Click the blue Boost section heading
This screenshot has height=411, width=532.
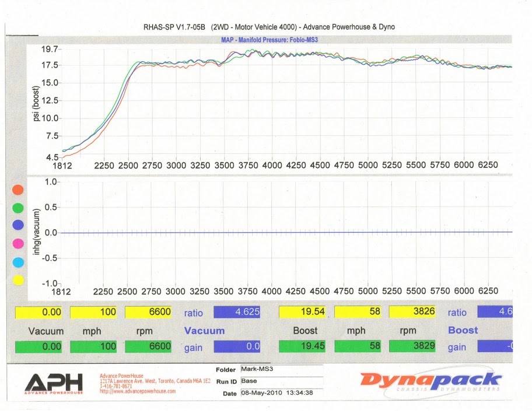click(x=463, y=330)
